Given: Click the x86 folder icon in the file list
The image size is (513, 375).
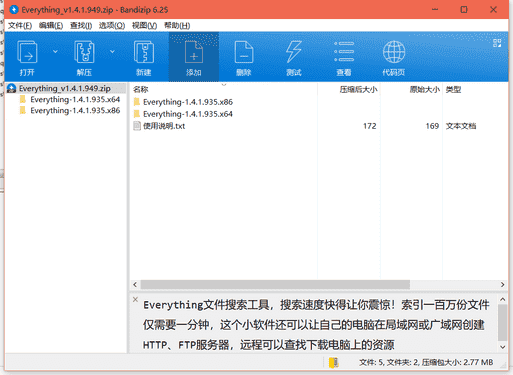Looking at the screenshot, I should (x=137, y=102).
